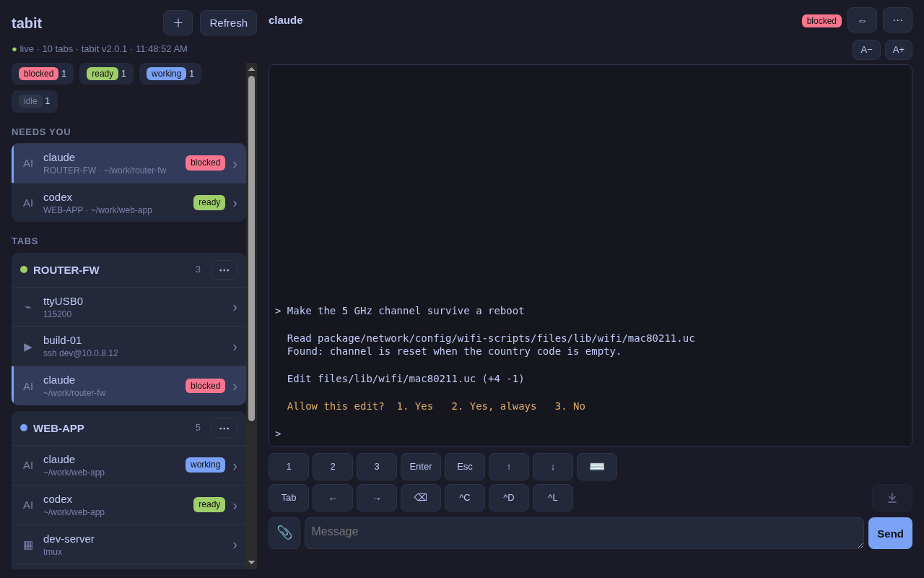Click the plus button to add tab

(178, 22)
